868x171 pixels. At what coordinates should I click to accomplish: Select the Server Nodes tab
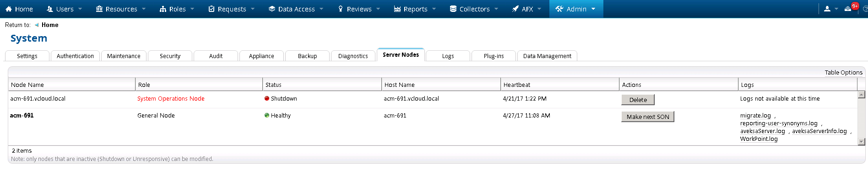click(401, 55)
